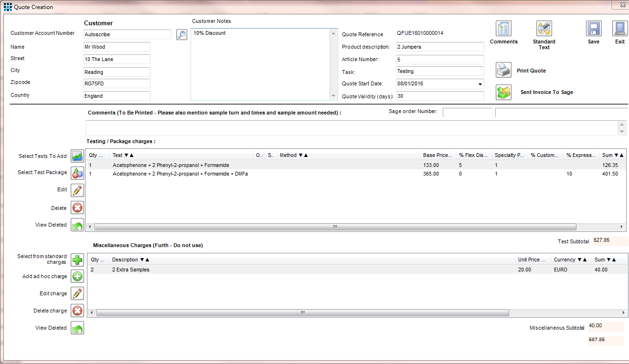
Task: Select from standard charges with the plus icon
Action: coord(77,260)
